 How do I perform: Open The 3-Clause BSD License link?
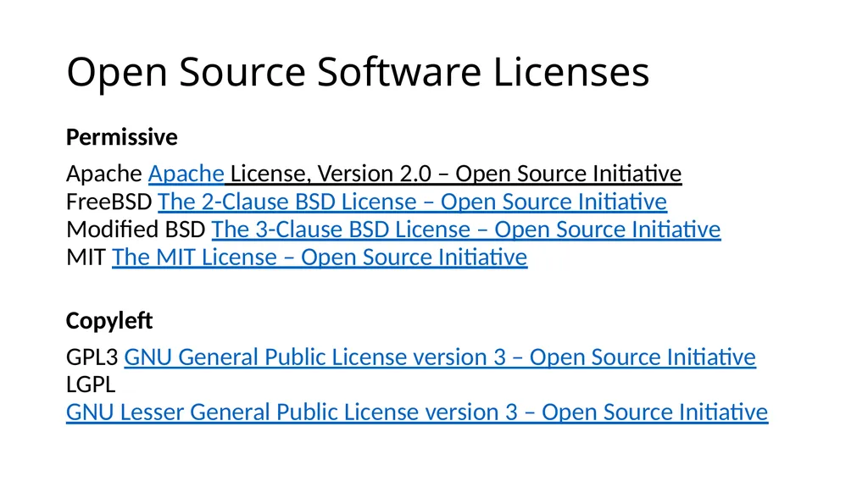coord(466,230)
